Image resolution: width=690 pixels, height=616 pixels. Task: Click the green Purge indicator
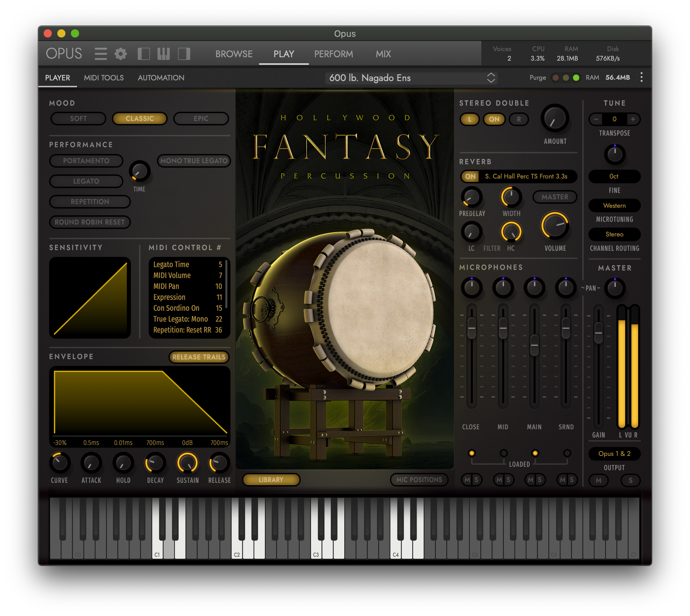576,78
